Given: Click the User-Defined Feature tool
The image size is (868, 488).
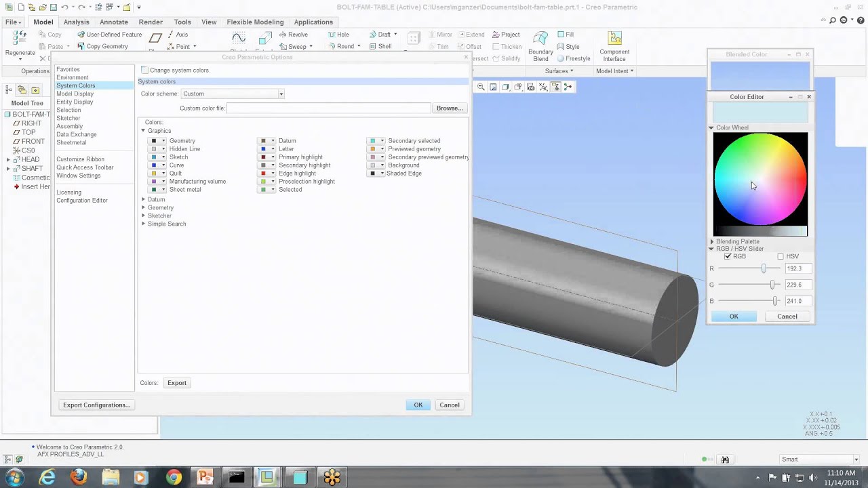Looking at the screenshot, I should (109, 35).
